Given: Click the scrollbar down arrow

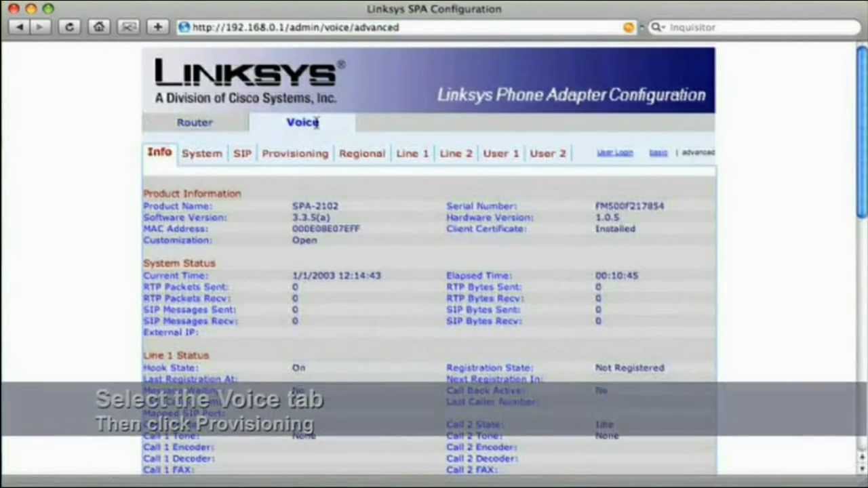Looking at the screenshot, I should pos(862,469).
